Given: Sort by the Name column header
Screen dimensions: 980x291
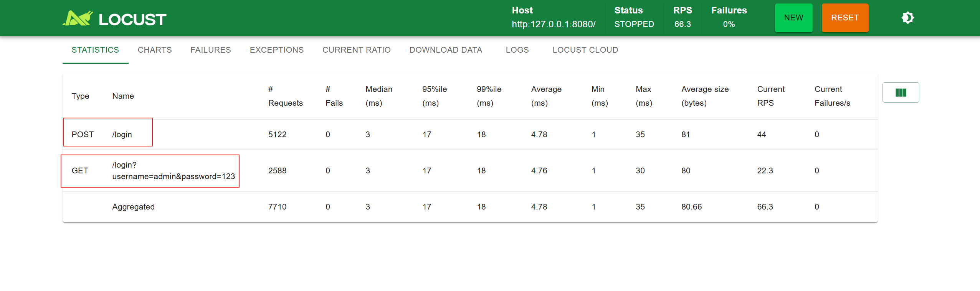Looking at the screenshot, I should pyautogui.click(x=123, y=96).
